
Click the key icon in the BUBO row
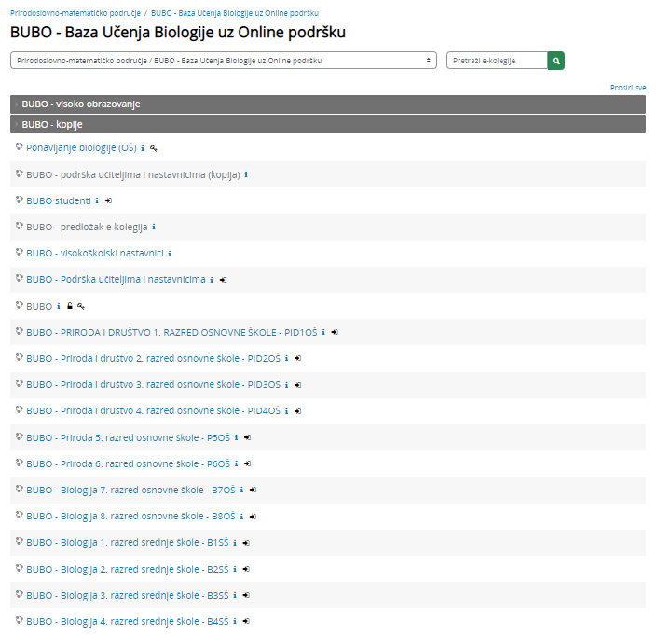pos(80,306)
